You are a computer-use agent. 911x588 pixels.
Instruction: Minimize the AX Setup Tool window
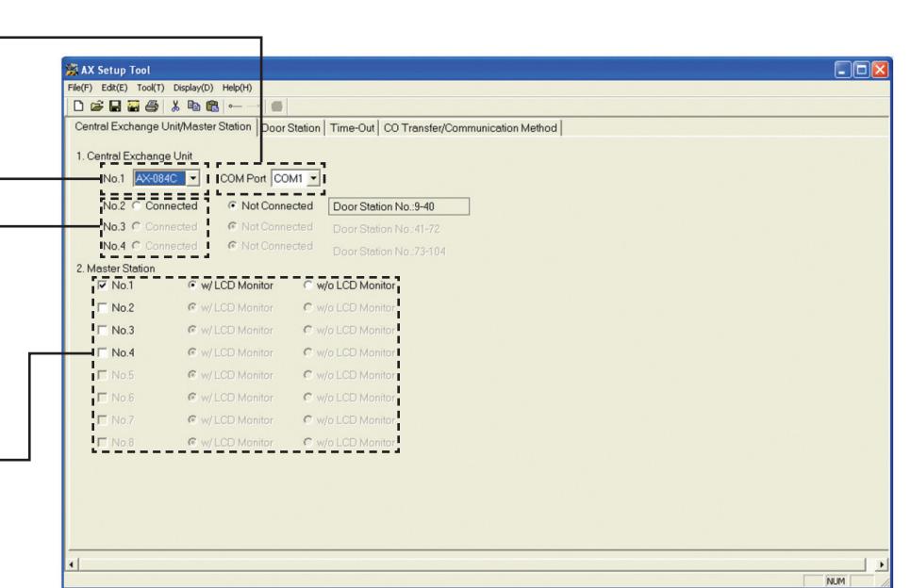(x=843, y=71)
